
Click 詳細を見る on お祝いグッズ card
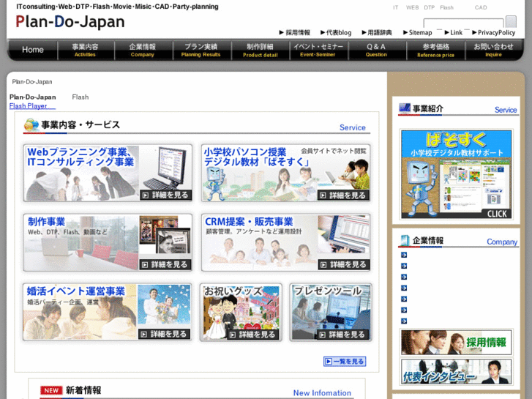(252, 335)
